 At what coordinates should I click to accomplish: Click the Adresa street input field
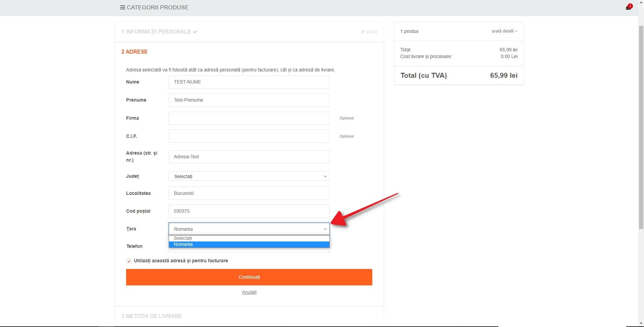pyautogui.click(x=249, y=157)
